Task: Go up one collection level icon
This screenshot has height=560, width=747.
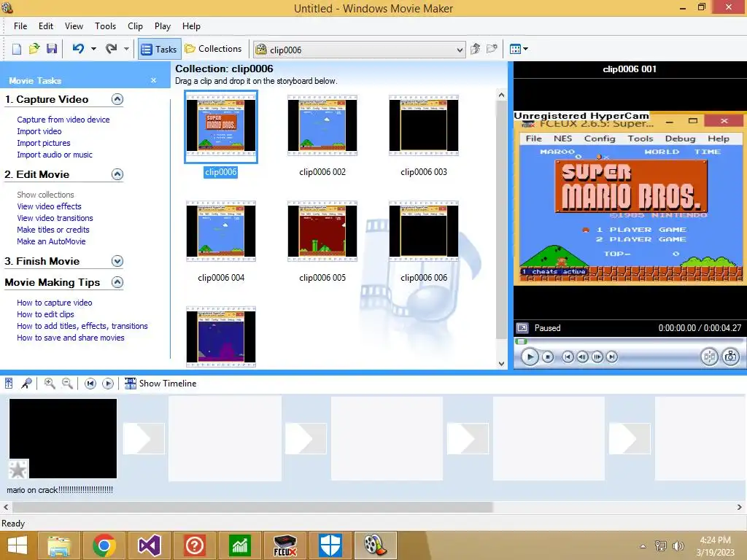Action: (475, 49)
